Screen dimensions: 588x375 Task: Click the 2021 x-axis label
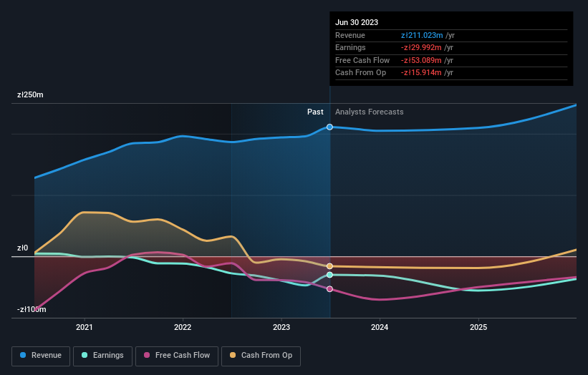[x=85, y=327]
